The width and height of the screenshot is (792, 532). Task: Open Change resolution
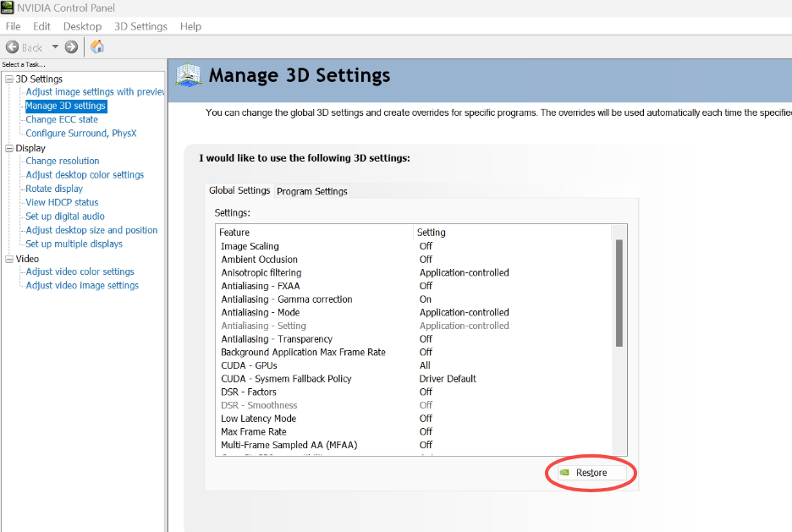tap(62, 161)
